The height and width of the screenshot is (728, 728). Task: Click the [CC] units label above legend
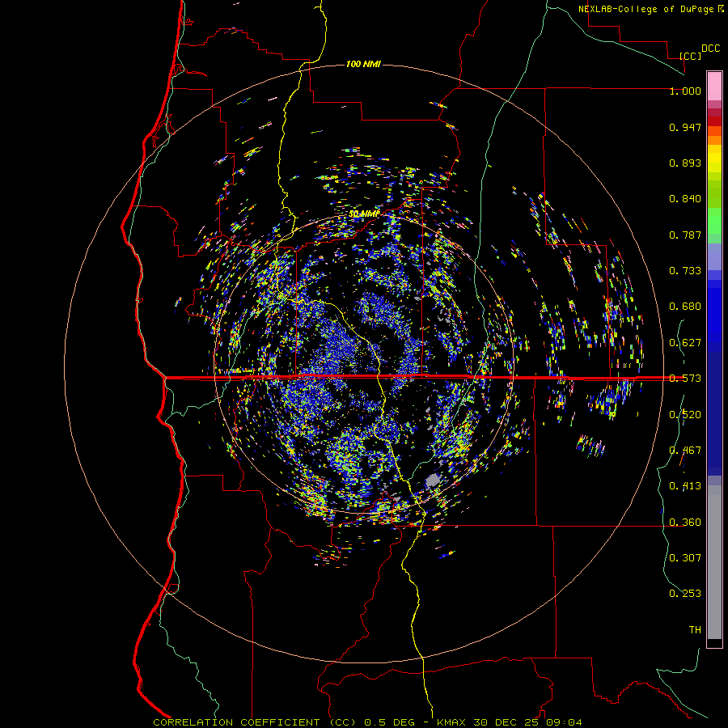[691, 56]
